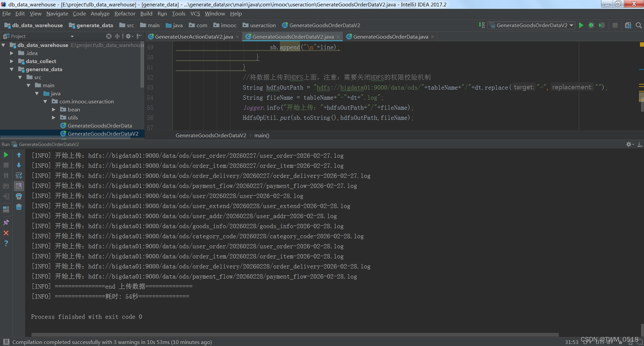Click the Dump Threads camera icon
The image size is (644, 346).
[x=6, y=186]
